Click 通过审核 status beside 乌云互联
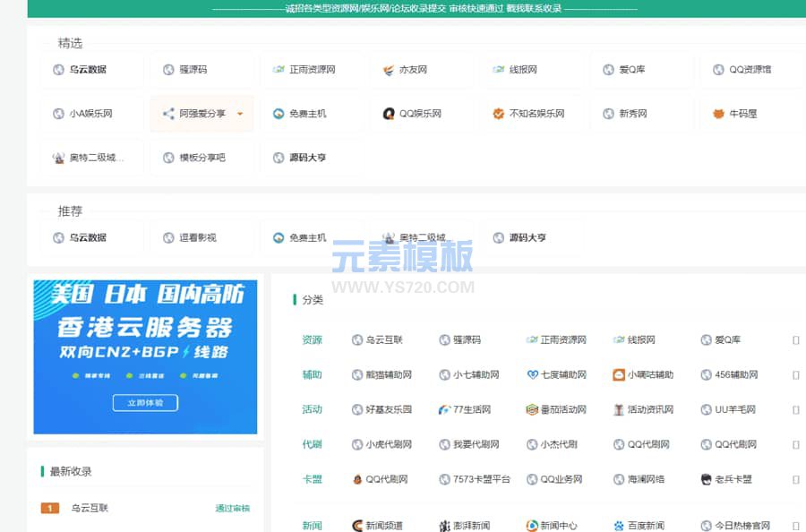Image resolution: width=806 pixels, height=532 pixels. point(232,509)
